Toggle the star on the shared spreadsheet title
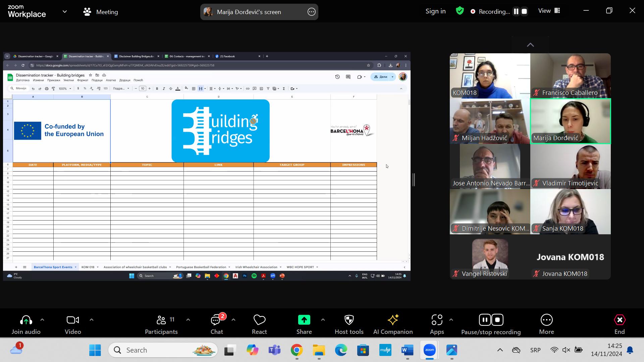The image size is (644, 362). 90,75
